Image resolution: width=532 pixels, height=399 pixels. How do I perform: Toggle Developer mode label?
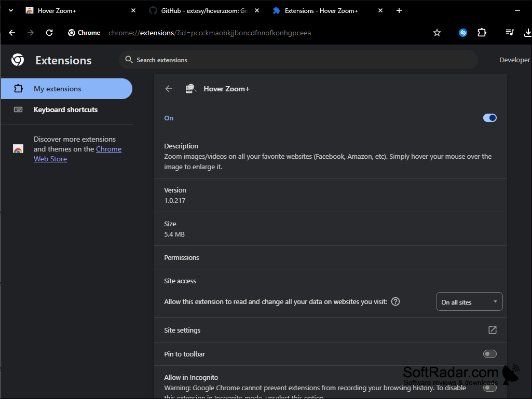coord(515,60)
